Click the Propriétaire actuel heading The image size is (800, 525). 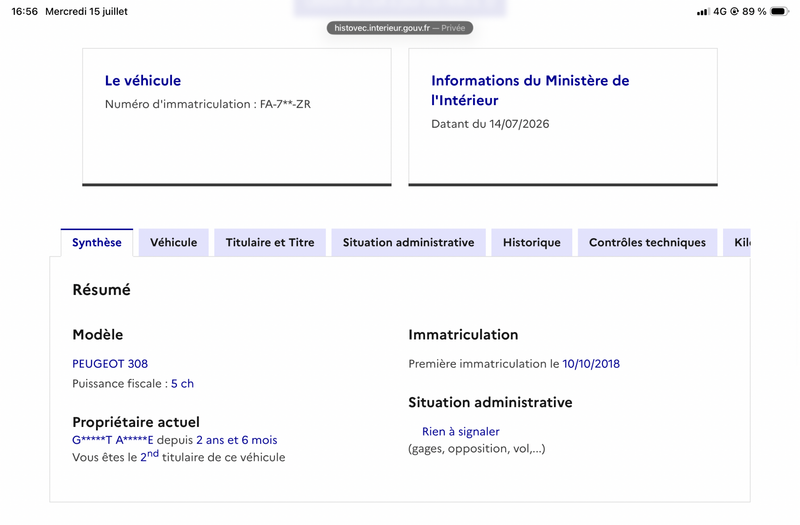point(136,422)
